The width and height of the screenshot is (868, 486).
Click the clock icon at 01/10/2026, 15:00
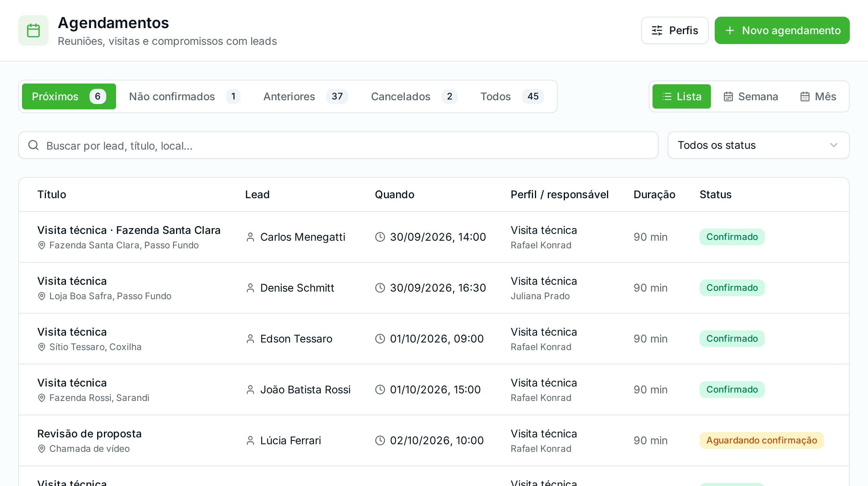pos(380,390)
